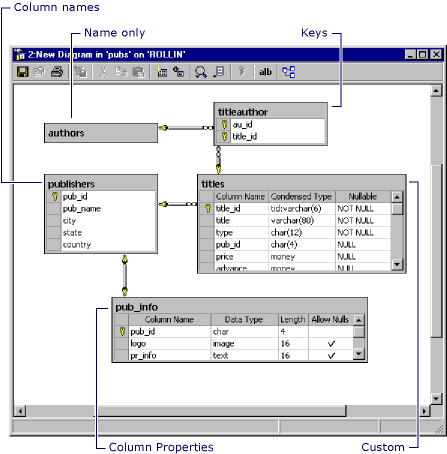The height and width of the screenshot is (454, 447).
Task: Click key icon beside au_id in titleauthor
Action: [x=224, y=125]
